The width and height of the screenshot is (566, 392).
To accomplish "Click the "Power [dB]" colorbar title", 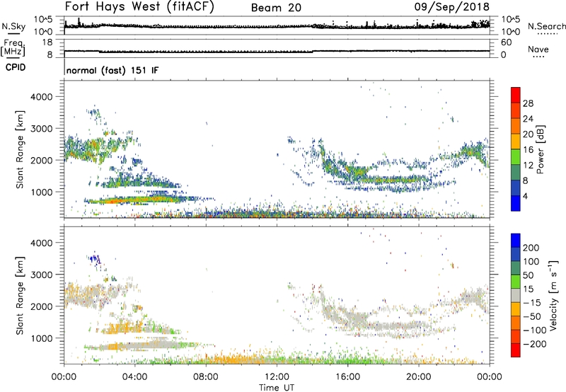I will pos(540,149).
